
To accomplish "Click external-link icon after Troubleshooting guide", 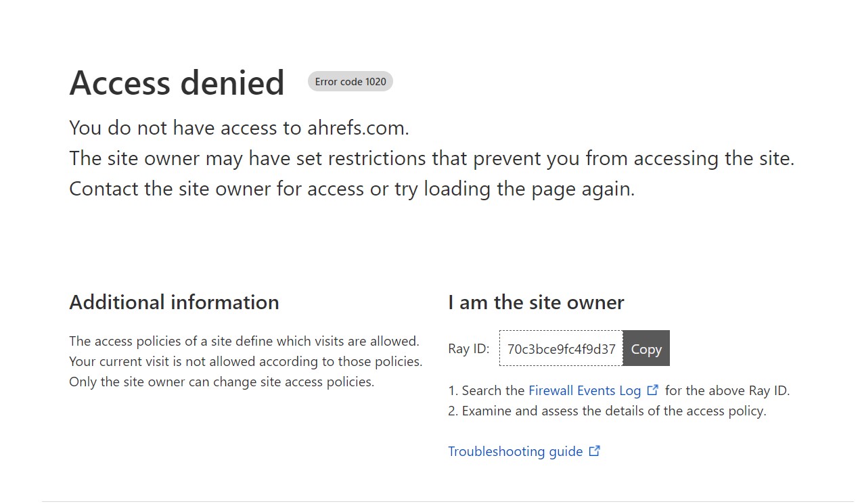I will tap(595, 451).
